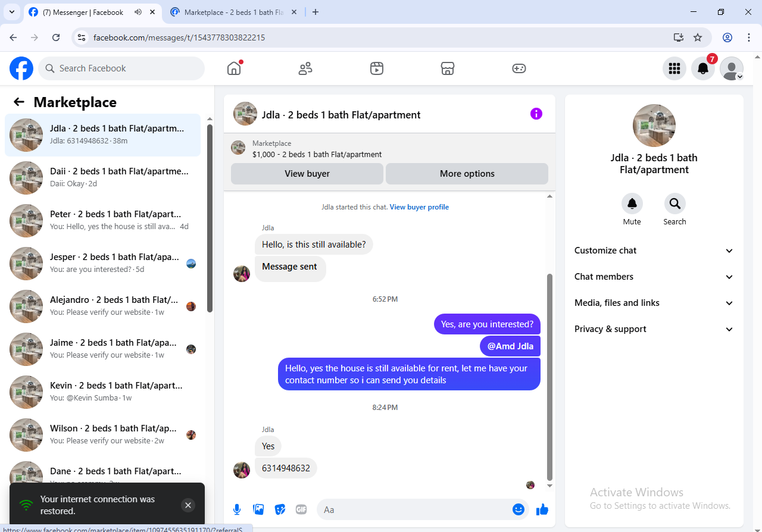This screenshot has width=762, height=532.
Task: Click the chat message scrollbar thumb
Action: (550, 377)
